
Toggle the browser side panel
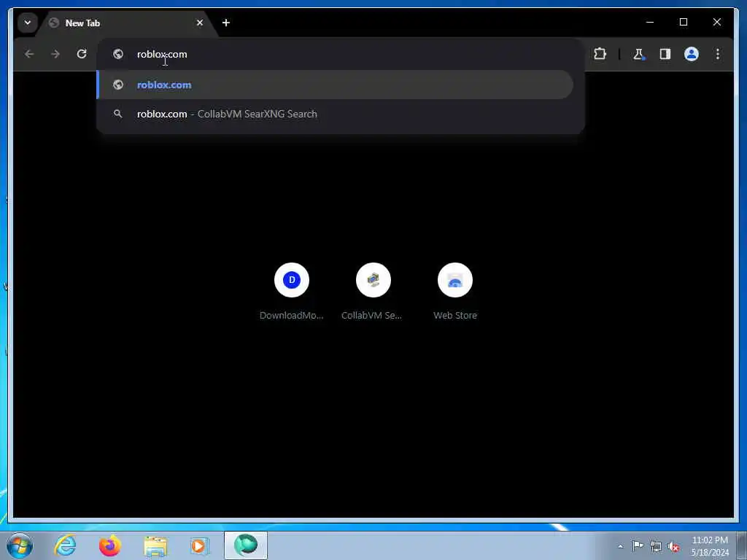coord(665,54)
